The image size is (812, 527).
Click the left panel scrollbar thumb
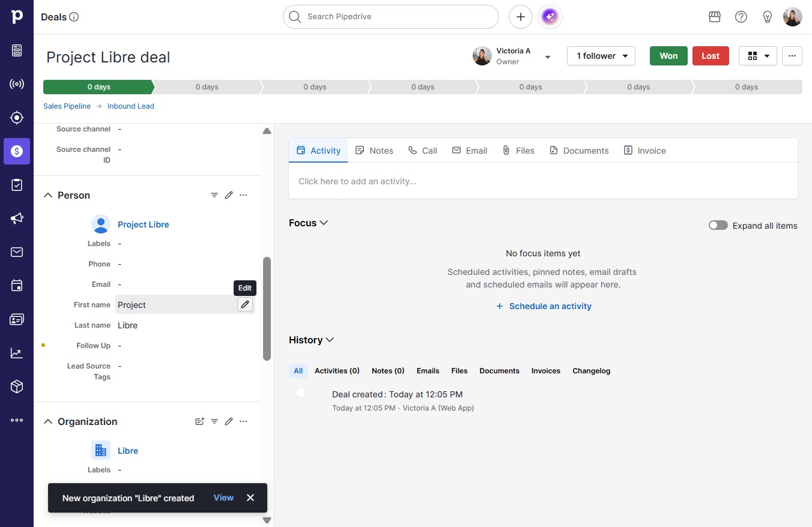267,309
